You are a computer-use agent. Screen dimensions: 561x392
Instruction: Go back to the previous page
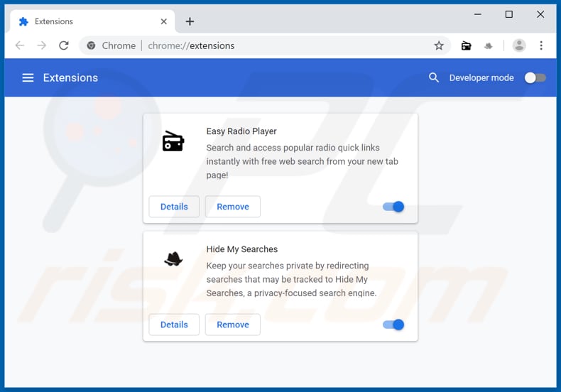(x=20, y=45)
